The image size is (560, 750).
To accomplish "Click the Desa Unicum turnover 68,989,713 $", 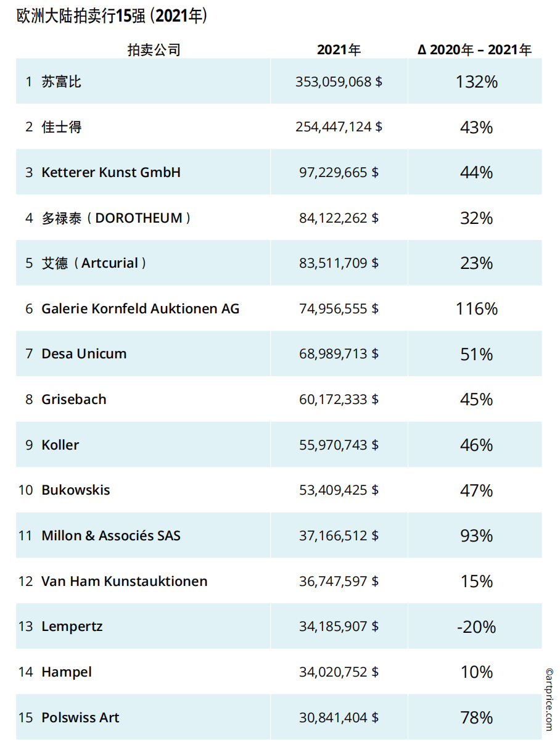I will [x=339, y=354].
